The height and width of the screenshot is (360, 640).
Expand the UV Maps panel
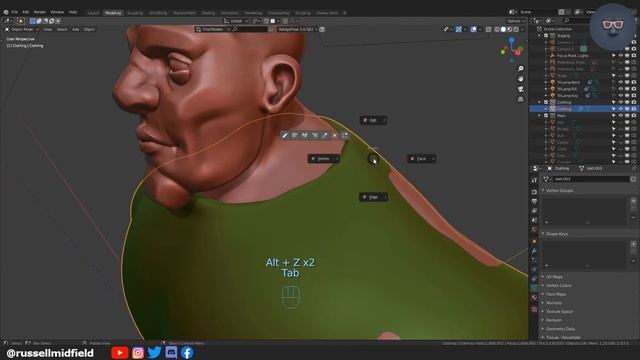[x=553, y=277]
